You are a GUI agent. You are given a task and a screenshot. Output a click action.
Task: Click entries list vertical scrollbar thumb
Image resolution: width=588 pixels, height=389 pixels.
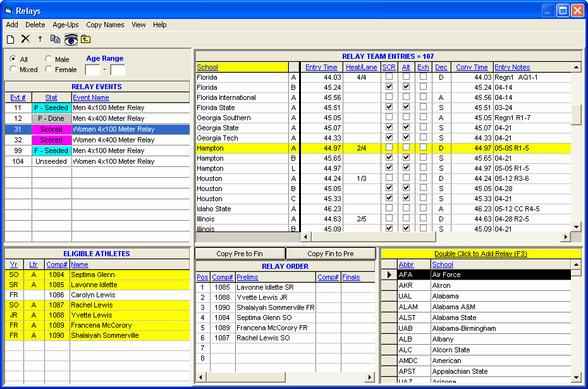click(x=577, y=114)
